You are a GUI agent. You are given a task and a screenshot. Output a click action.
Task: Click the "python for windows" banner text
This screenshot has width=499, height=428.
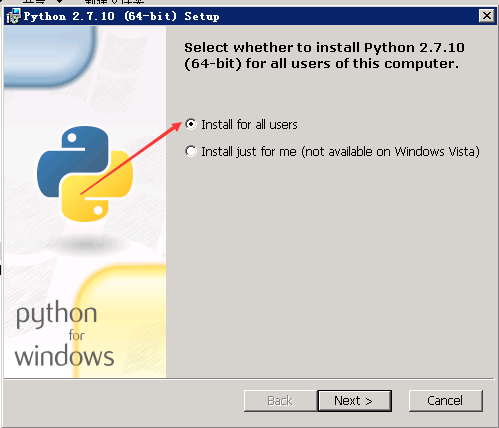tap(64, 334)
